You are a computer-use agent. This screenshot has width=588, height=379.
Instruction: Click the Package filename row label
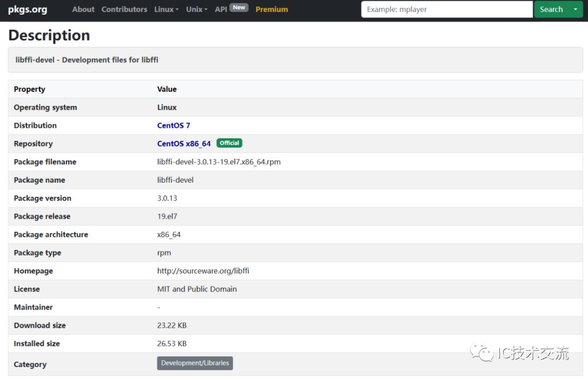45,162
